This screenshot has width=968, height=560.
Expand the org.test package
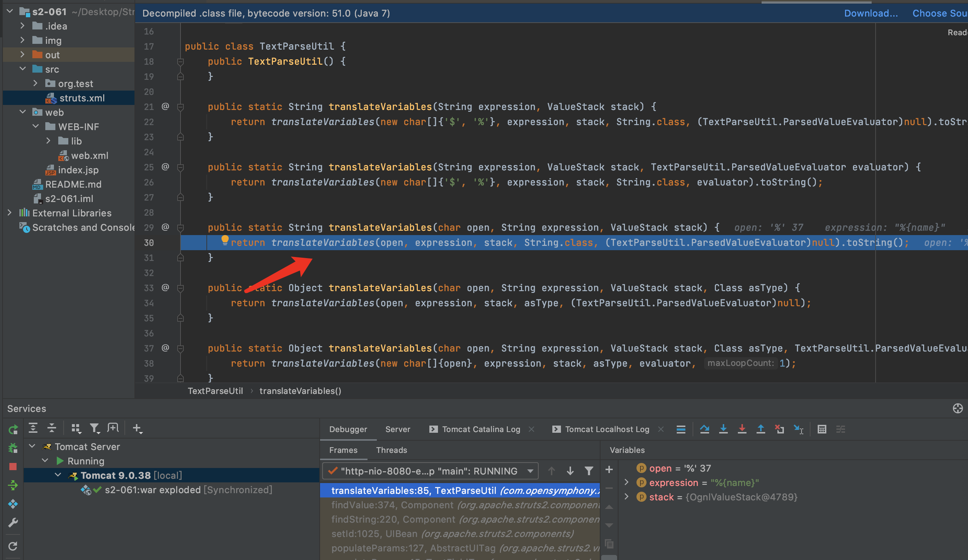pyautogui.click(x=35, y=83)
